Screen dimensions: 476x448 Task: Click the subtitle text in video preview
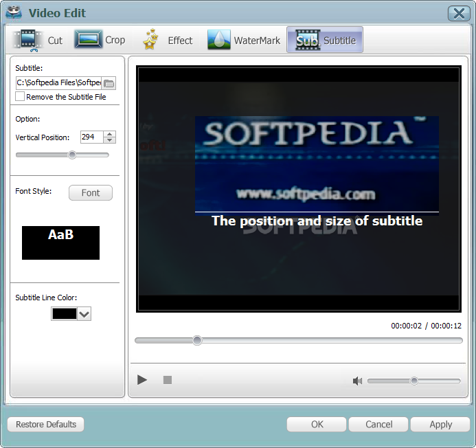(317, 221)
